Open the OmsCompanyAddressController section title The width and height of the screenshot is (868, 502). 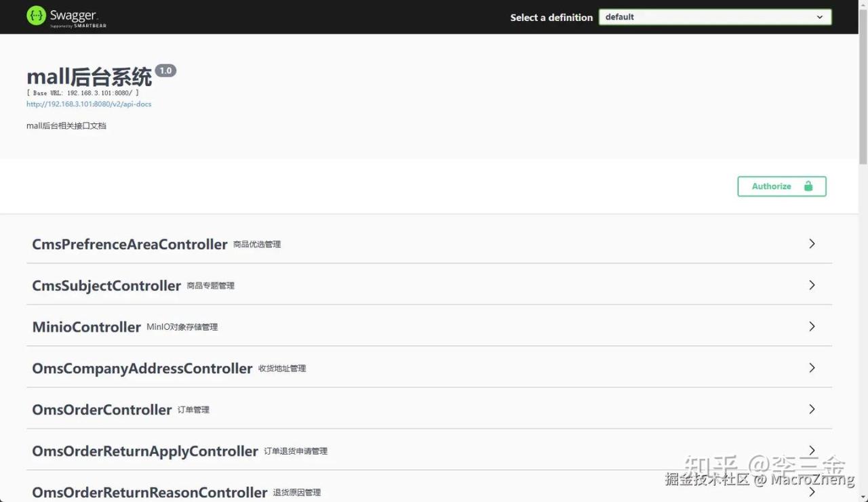(x=142, y=369)
